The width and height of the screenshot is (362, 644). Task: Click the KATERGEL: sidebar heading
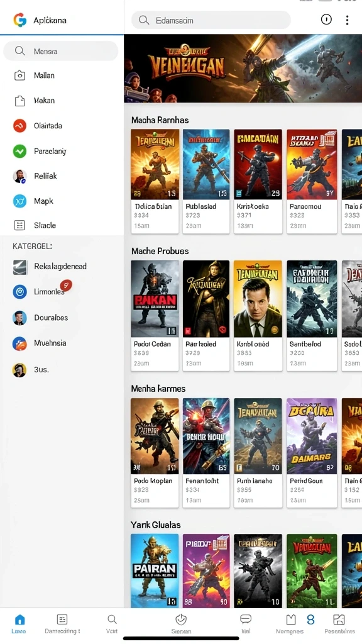tap(33, 247)
